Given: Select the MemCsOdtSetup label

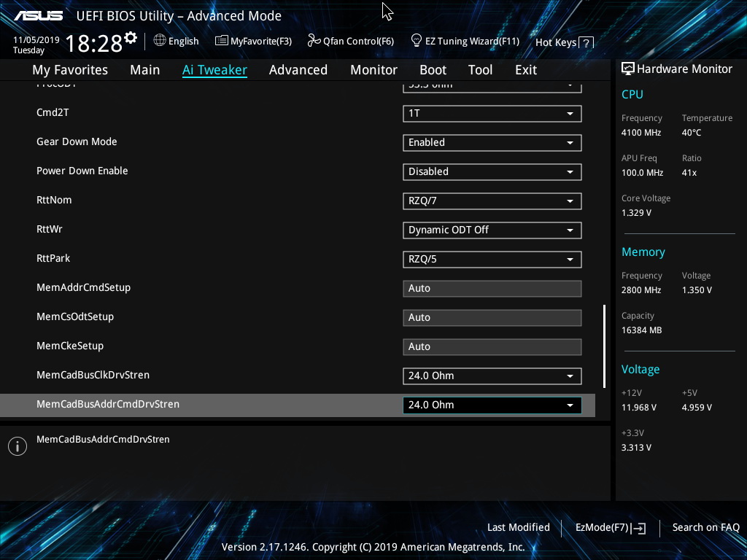Looking at the screenshot, I should [x=75, y=316].
